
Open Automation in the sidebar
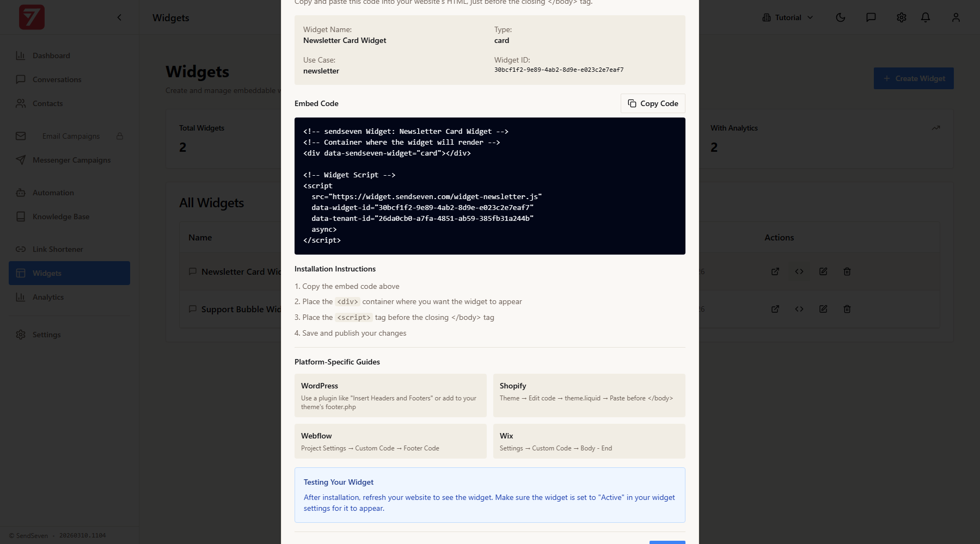pyautogui.click(x=69, y=193)
